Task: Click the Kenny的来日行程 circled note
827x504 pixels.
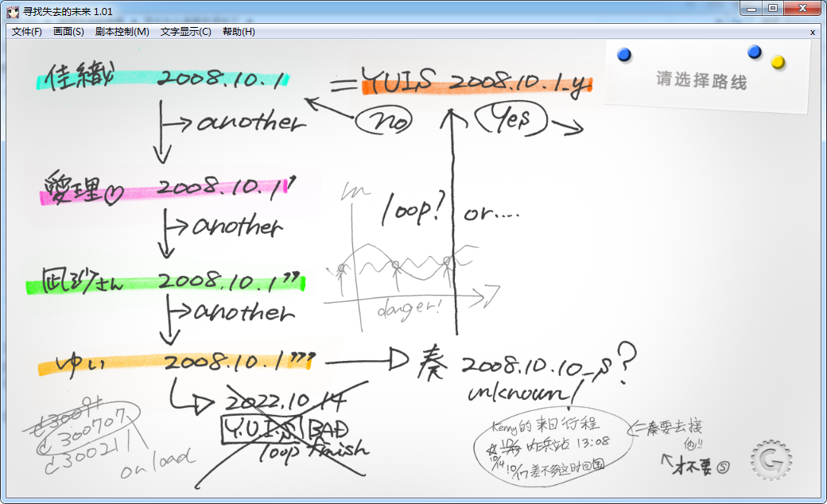Action: point(553,446)
